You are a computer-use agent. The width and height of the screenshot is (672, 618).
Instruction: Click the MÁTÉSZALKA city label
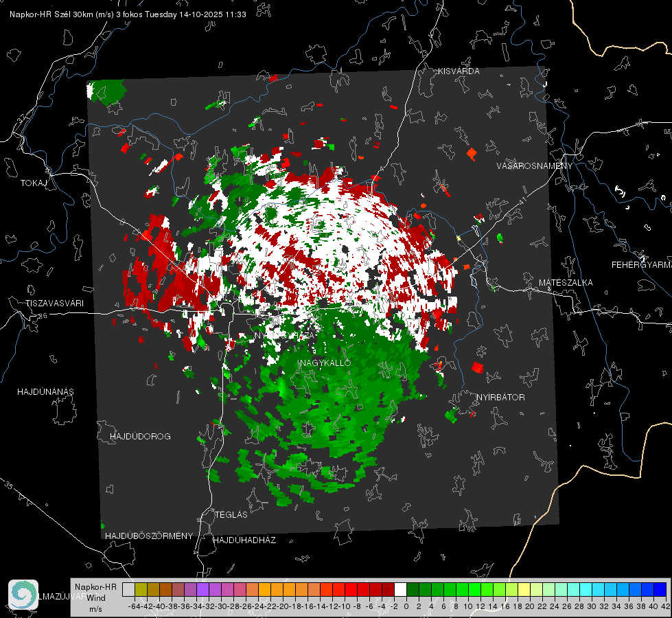(x=566, y=282)
